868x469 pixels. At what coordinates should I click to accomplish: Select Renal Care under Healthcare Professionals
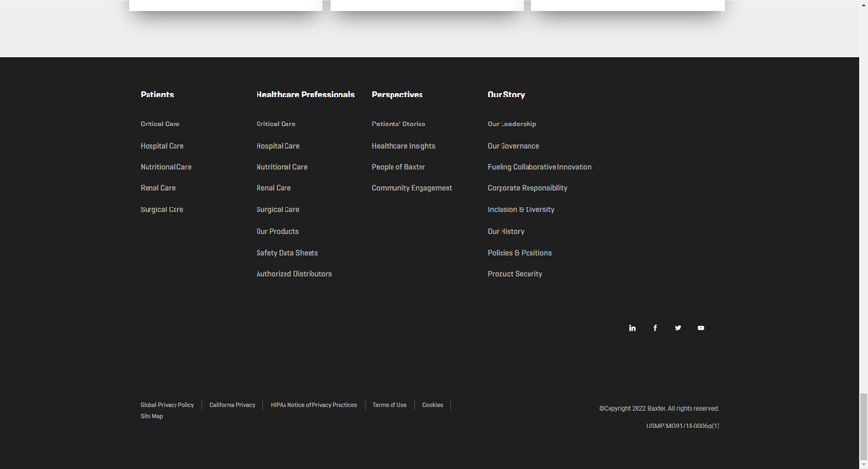click(x=274, y=188)
